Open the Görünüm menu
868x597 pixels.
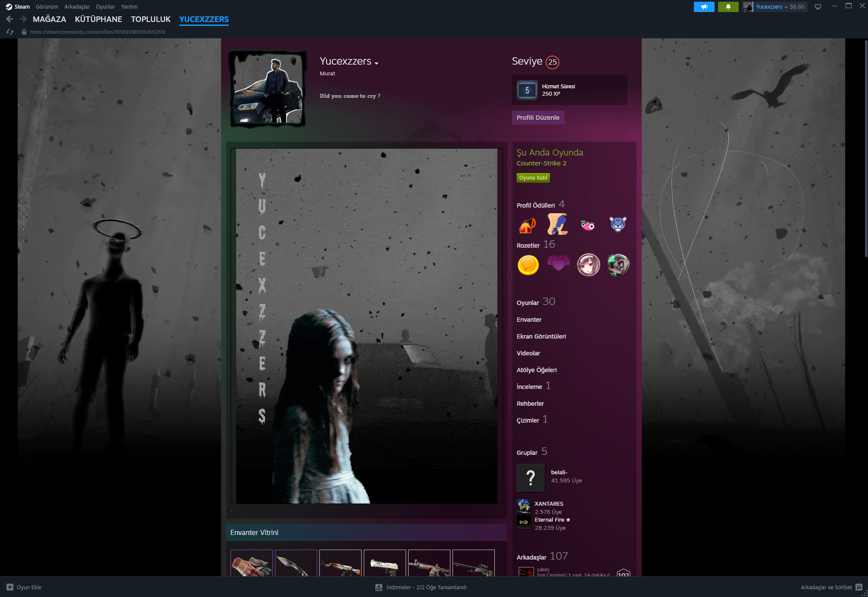tap(47, 6)
